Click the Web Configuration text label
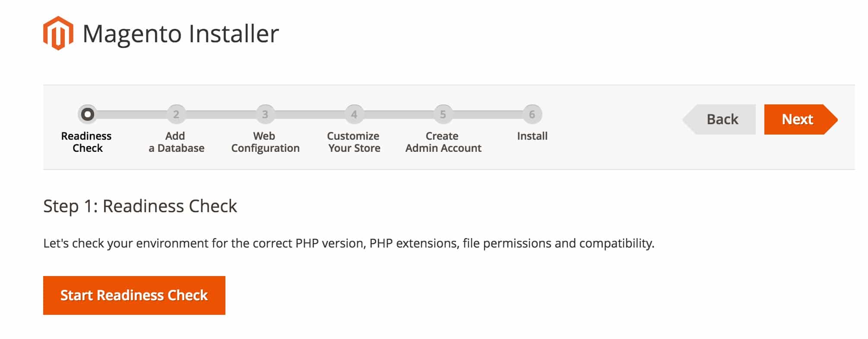This screenshot has width=868, height=339. pos(266,142)
